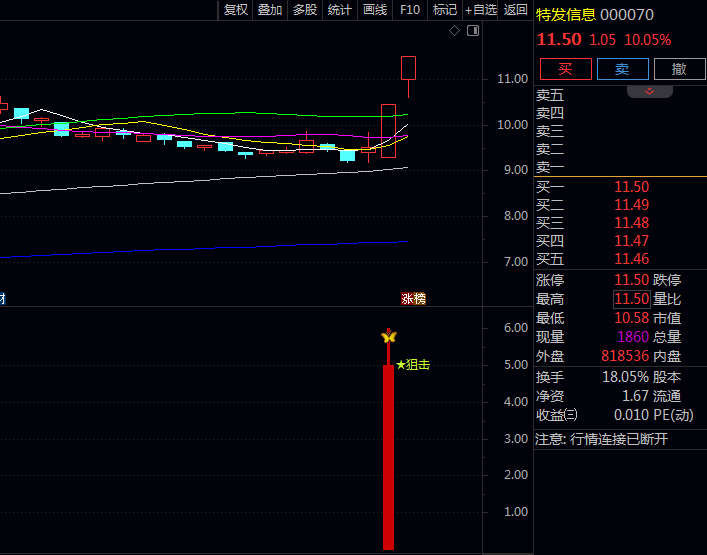
Task: Click the 涨榜 tag on the chart
Action: (x=413, y=298)
